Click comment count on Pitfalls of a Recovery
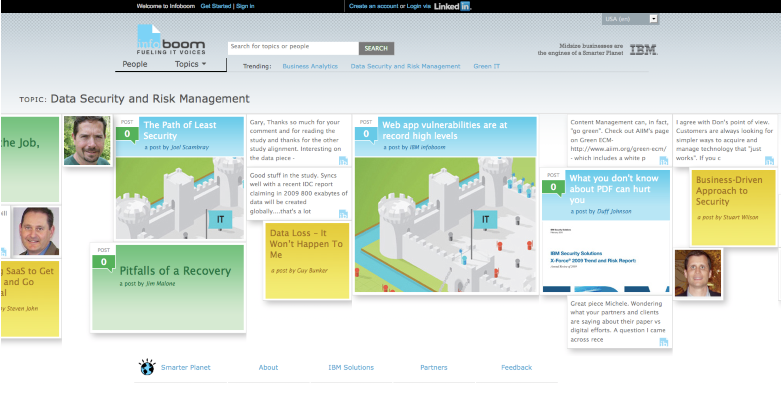 [x=104, y=262]
